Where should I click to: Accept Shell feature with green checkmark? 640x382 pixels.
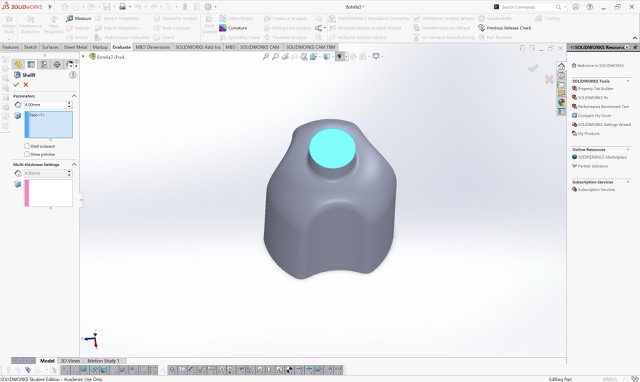[x=16, y=84]
